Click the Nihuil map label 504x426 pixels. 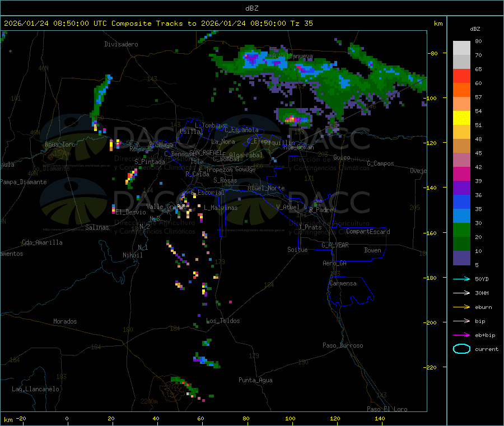132,255
